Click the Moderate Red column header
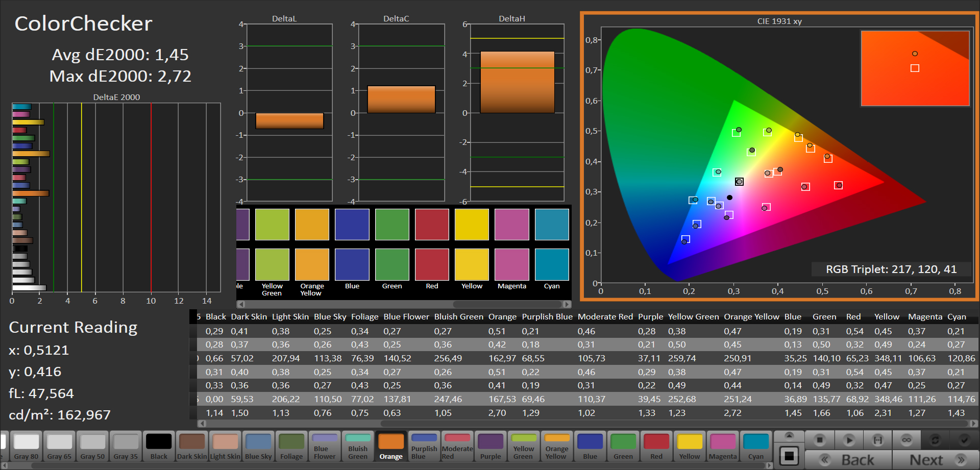 (x=605, y=316)
